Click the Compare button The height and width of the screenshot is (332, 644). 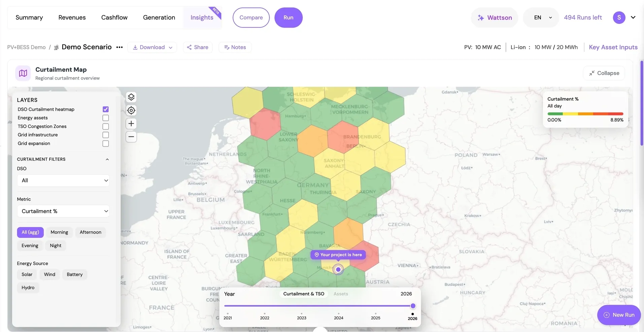pyautogui.click(x=251, y=18)
